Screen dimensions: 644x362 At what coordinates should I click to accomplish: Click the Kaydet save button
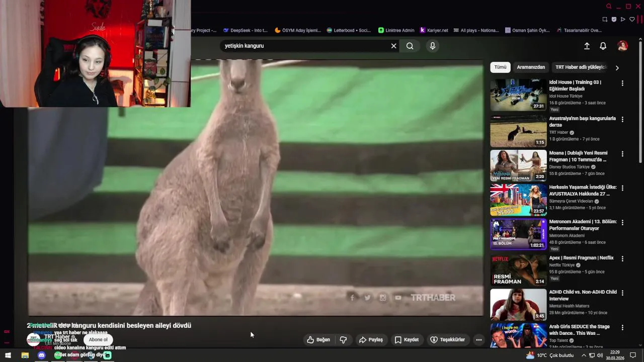(407, 340)
